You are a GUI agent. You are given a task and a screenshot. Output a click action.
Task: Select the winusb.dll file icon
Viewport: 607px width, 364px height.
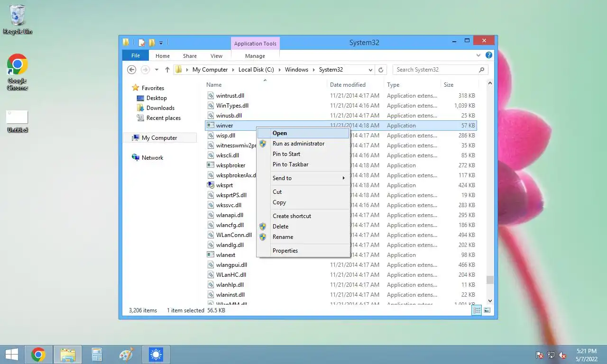pyautogui.click(x=211, y=116)
